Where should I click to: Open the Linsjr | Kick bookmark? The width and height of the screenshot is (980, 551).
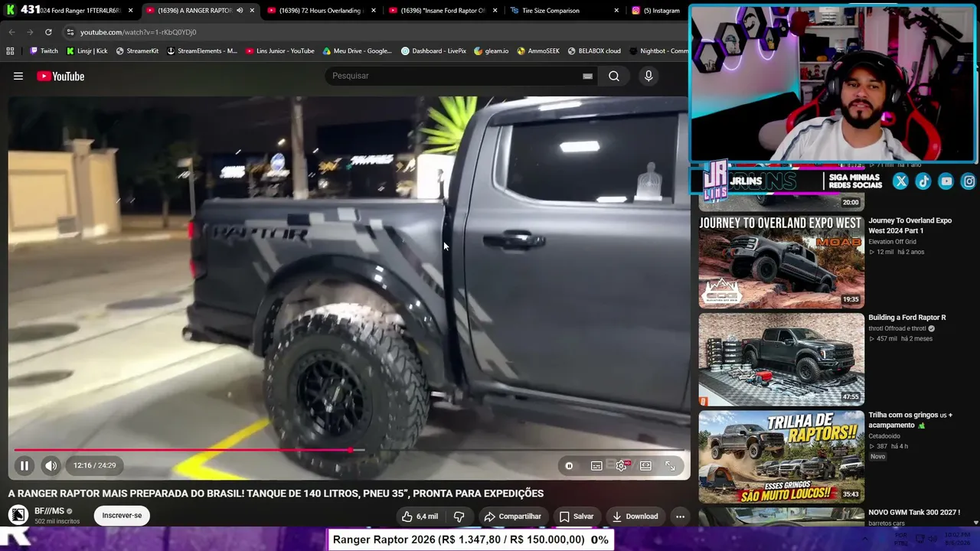coord(87,51)
